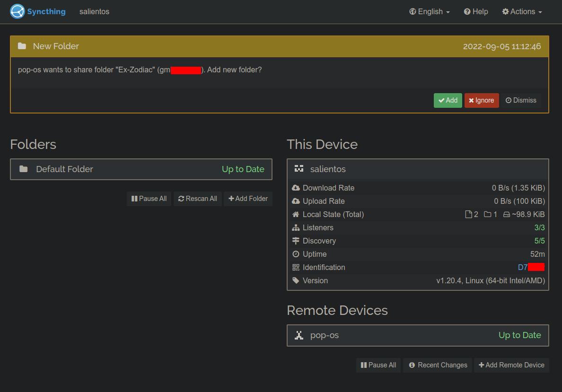Add a remote device

511,365
